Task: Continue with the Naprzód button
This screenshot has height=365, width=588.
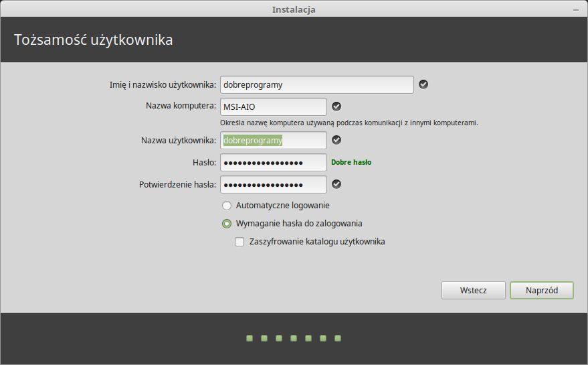Action: click(541, 290)
